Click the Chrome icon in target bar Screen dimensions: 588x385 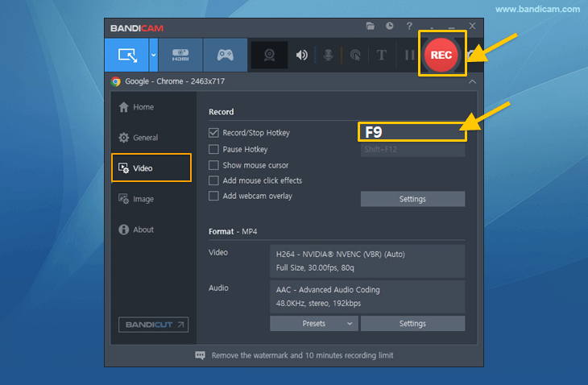coord(116,81)
